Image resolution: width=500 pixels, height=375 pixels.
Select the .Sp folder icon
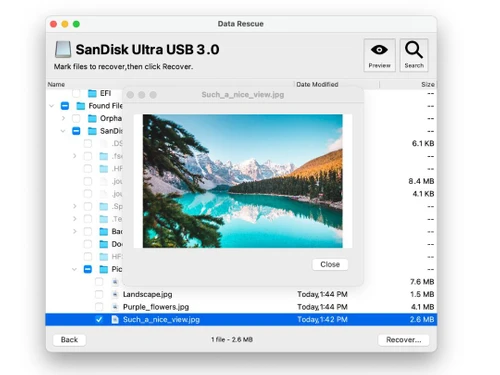(104, 206)
